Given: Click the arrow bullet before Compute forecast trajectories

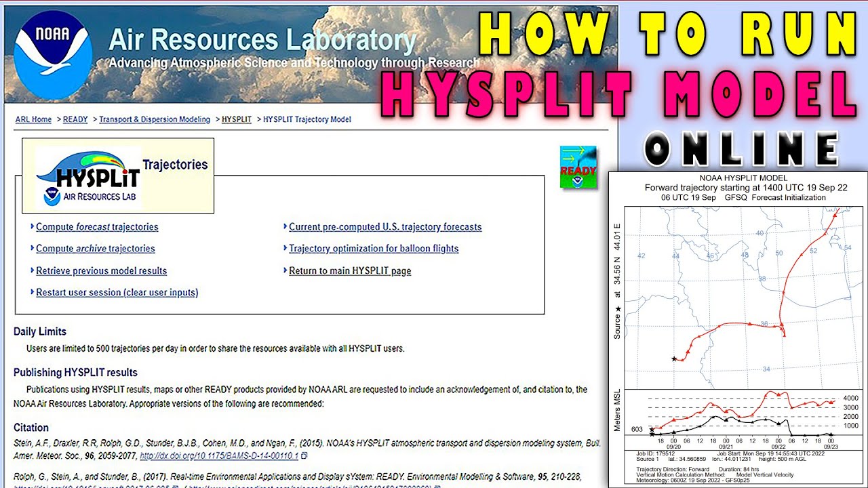Looking at the screenshot, I should tap(32, 227).
